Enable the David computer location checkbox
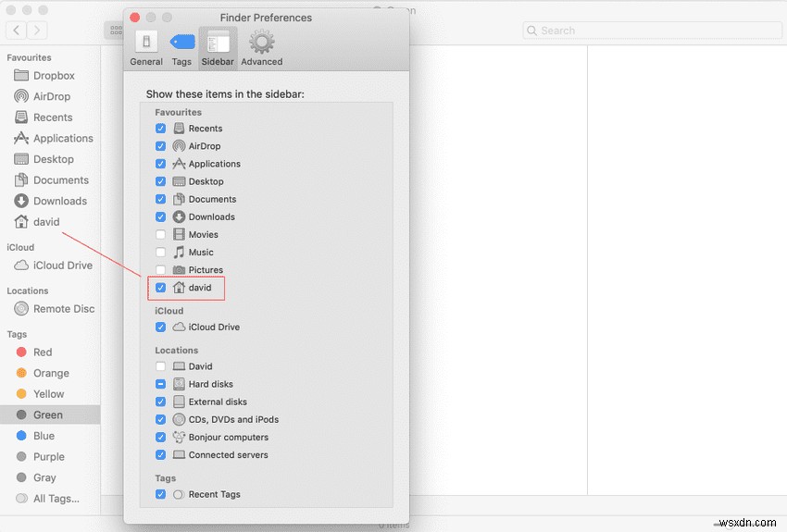The height and width of the screenshot is (532, 787). (160, 366)
